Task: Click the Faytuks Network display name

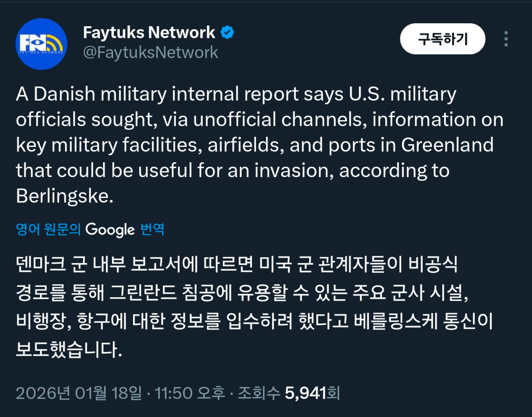Action: pos(149,32)
